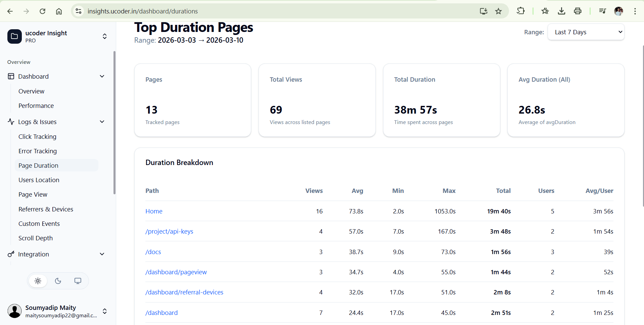This screenshot has height=325, width=644.
Task: Open the /docs path link
Action: pos(153,252)
